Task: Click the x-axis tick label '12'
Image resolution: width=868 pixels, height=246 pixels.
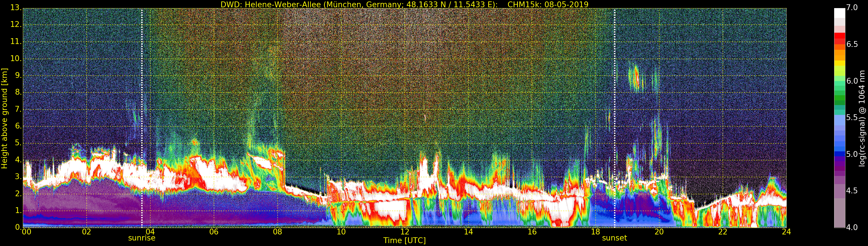Action: tap(405, 232)
